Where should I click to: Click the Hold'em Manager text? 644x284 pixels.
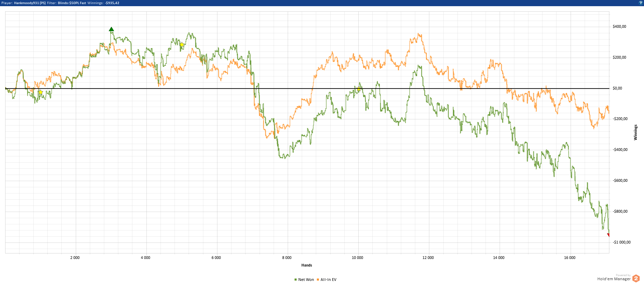coord(614,279)
